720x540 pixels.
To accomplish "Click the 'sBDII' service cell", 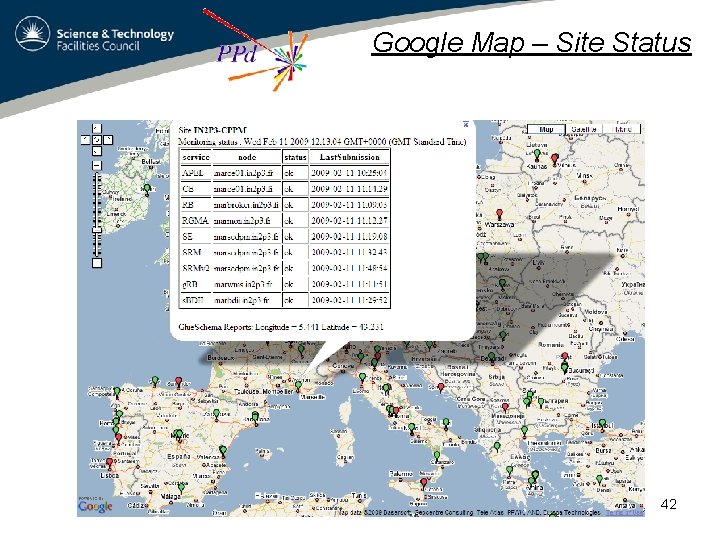I will click(x=196, y=300).
